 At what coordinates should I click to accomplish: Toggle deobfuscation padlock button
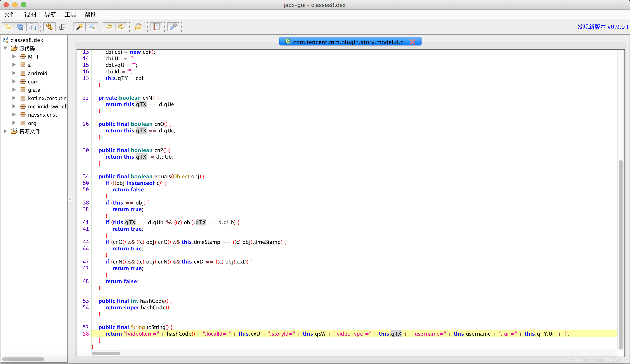click(138, 27)
